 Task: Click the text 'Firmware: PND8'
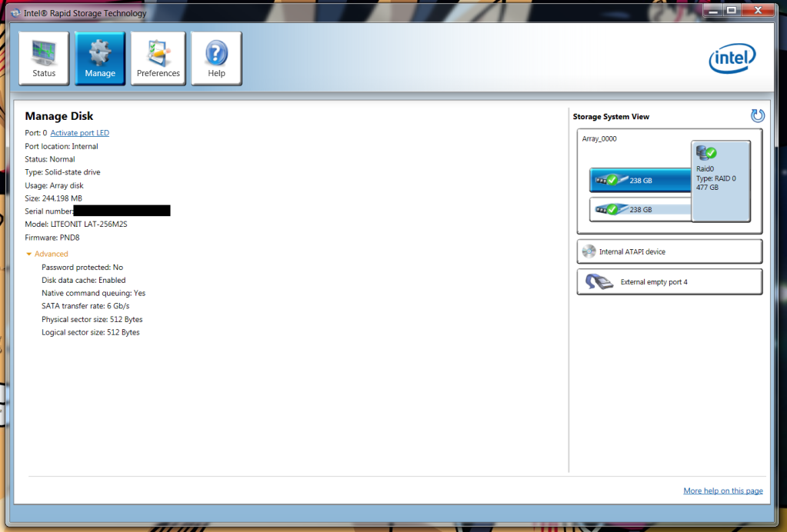(52, 238)
